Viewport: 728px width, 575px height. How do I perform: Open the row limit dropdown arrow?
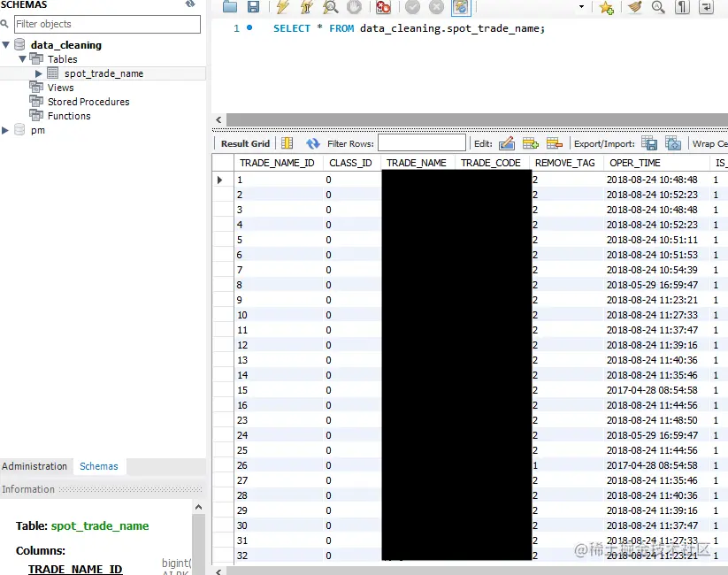click(x=581, y=6)
